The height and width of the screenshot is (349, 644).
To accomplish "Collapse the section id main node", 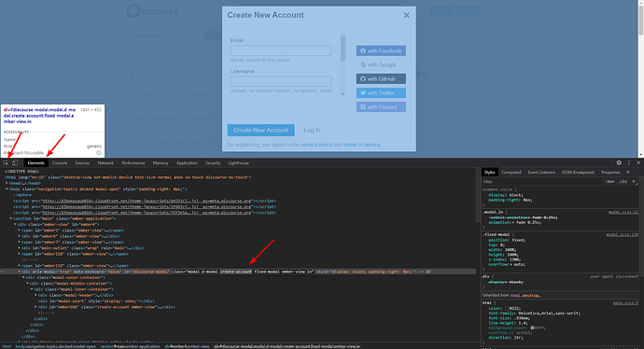I will point(11,218).
